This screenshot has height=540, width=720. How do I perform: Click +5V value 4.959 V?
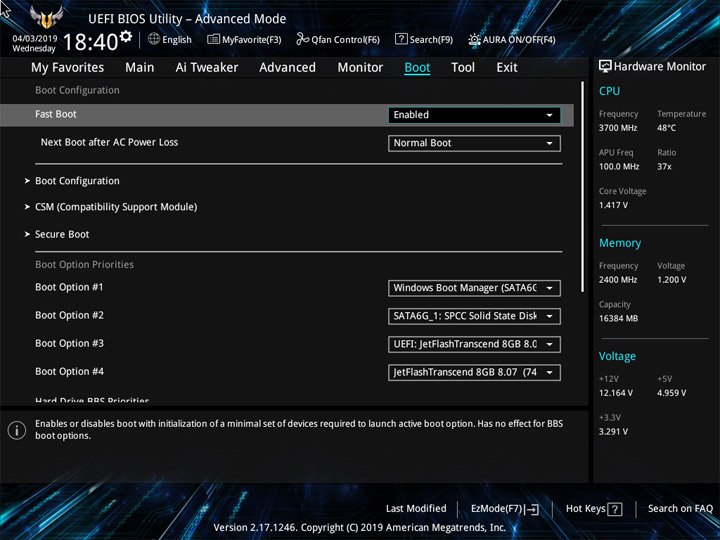coord(672,393)
